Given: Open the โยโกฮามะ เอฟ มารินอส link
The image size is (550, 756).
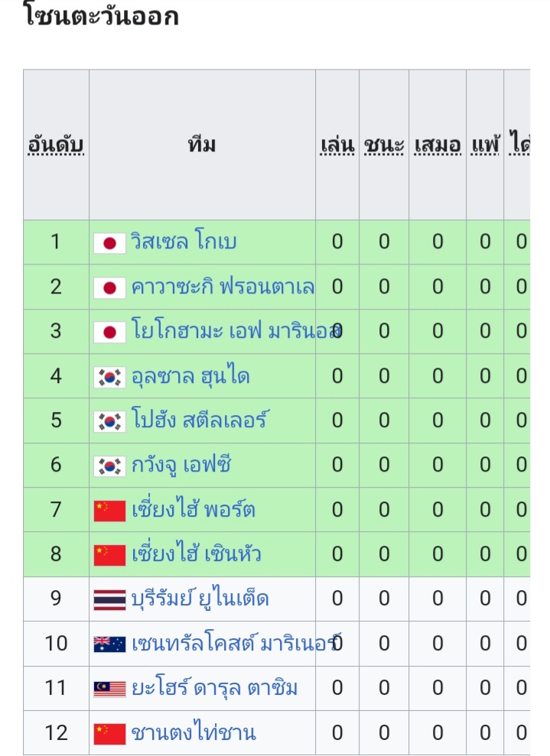Looking at the screenshot, I should (236, 329).
